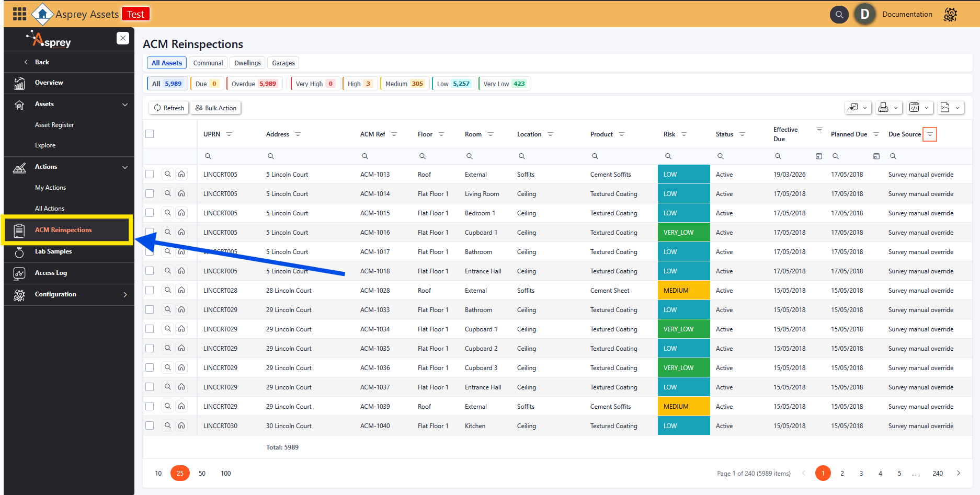980x495 pixels.
Task: Check the ACM-1014 row checkbox
Action: coord(150,193)
